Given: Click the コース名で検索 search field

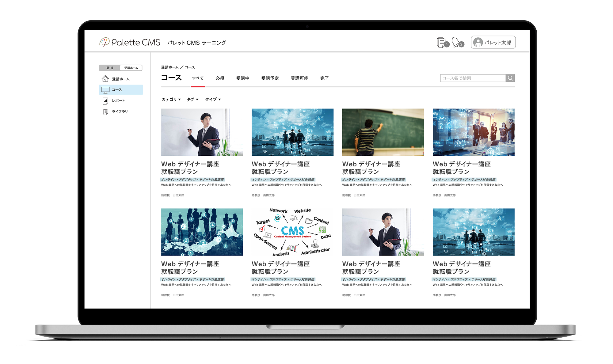Looking at the screenshot, I should (x=473, y=78).
